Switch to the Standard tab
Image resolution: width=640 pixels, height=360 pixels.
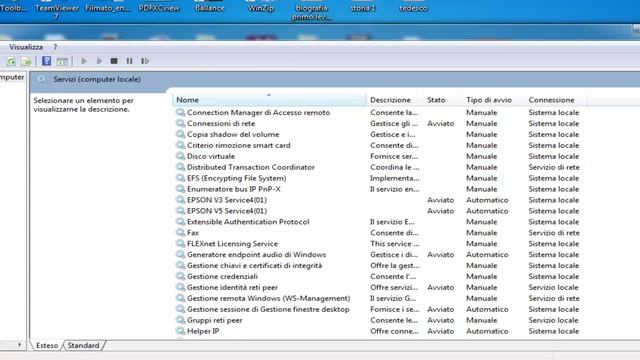83,345
